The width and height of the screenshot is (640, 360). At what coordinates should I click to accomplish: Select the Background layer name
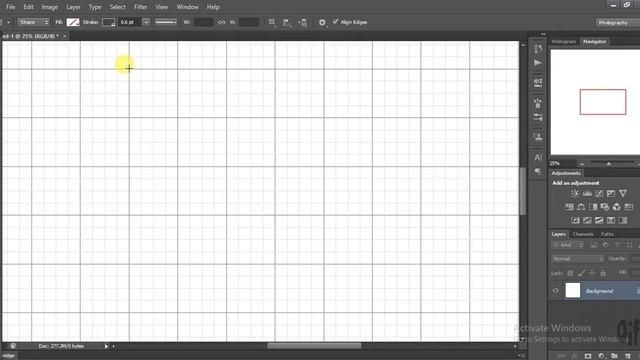599,291
